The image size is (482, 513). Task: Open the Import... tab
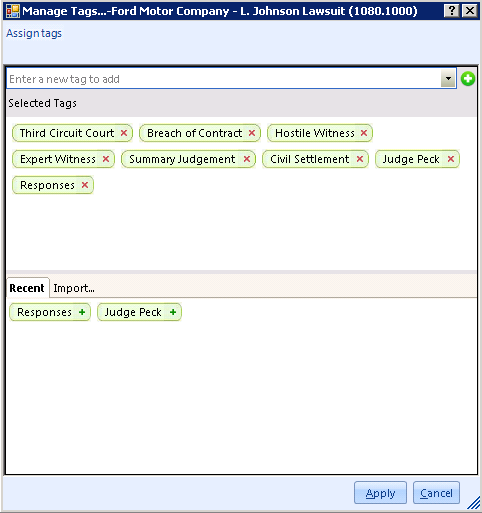(x=74, y=288)
